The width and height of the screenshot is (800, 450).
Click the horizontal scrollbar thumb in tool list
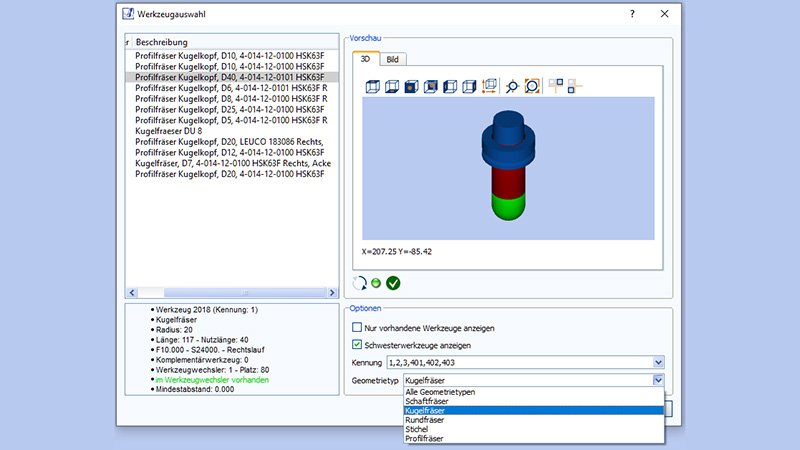(x=245, y=292)
